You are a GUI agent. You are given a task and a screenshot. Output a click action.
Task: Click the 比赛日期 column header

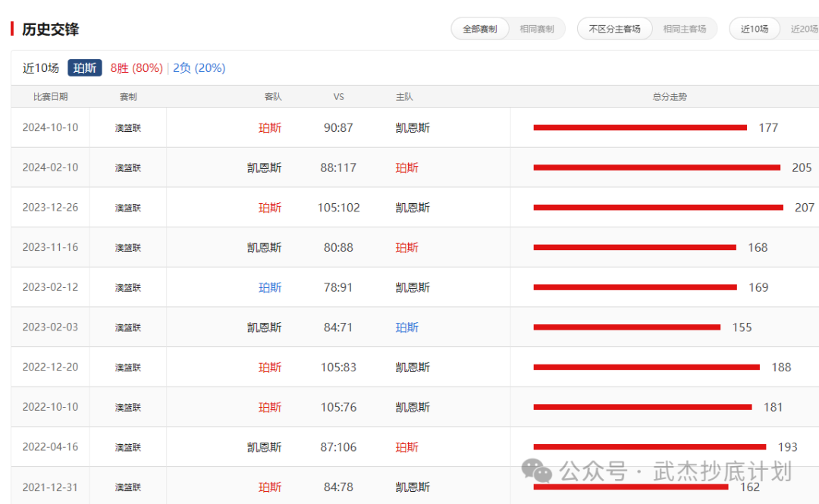click(x=51, y=96)
